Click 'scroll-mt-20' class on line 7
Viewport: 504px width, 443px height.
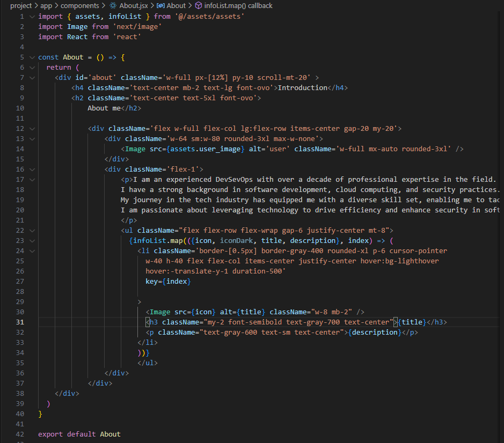point(282,78)
